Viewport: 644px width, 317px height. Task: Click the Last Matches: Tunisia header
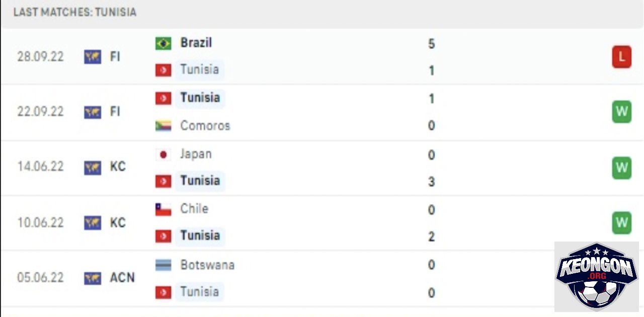click(x=74, y=12)
